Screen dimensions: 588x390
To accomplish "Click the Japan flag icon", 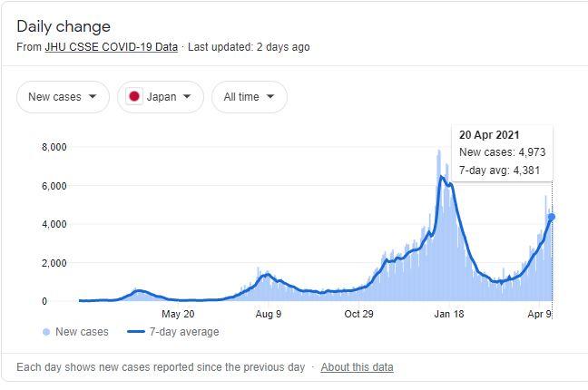I will (x=135, y=97).
